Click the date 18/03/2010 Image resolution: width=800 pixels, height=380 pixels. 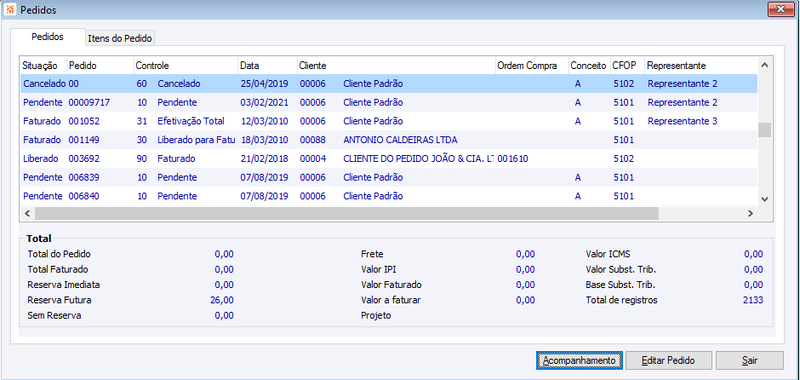[264, 140]
